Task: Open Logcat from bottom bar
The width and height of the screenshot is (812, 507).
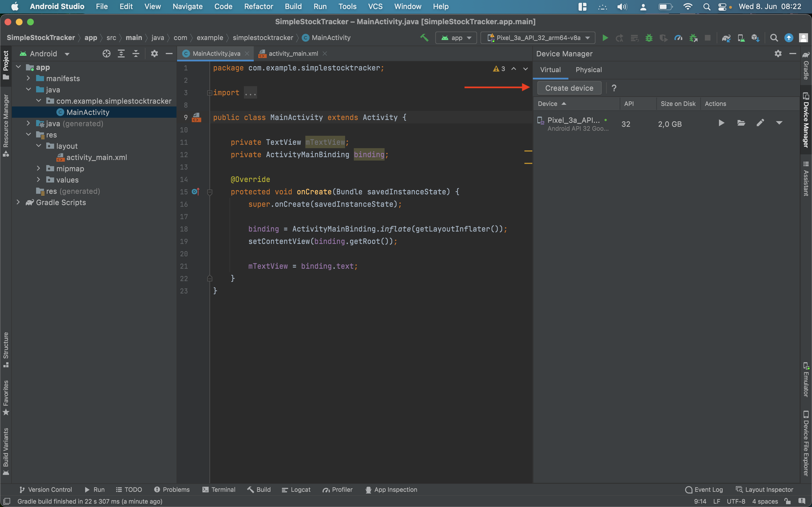Action: tap(296, 490)
